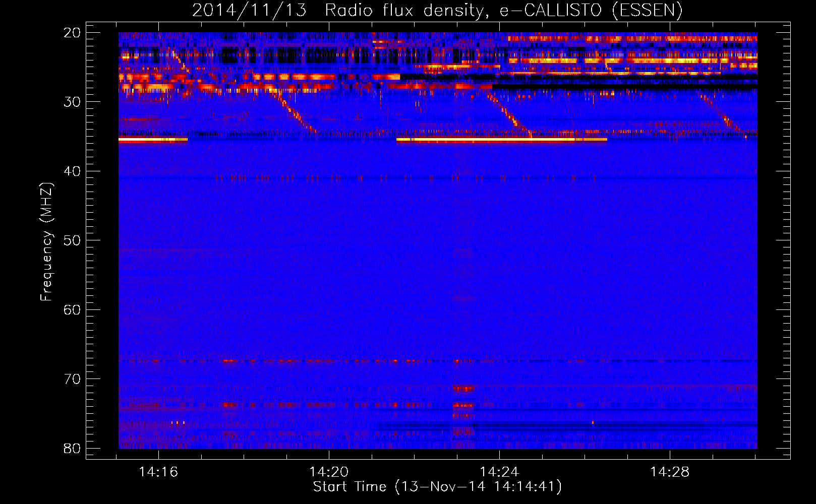This screenshot has height=504, width=816.
Task: Select the 40 MHz frequency tick label
Action: (72, 171)
